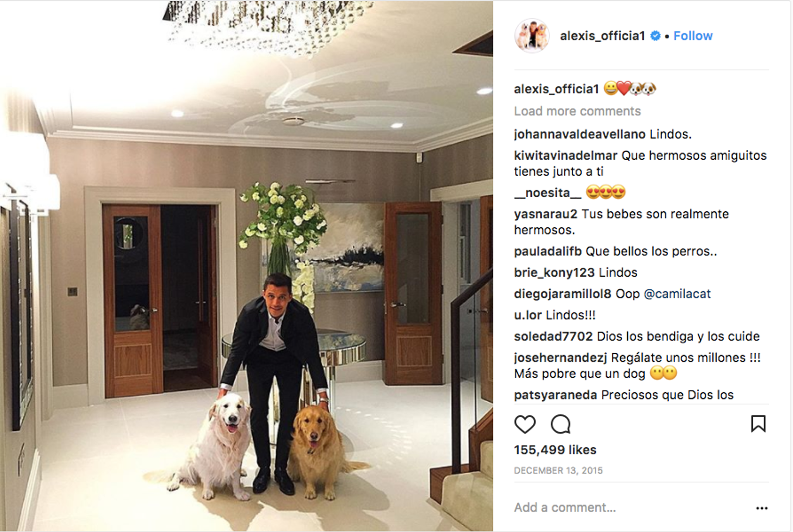Follow the alexis_officia1 account
Image resolution: width=793 pixels, height=532 pixels.
tap(693, 36)
